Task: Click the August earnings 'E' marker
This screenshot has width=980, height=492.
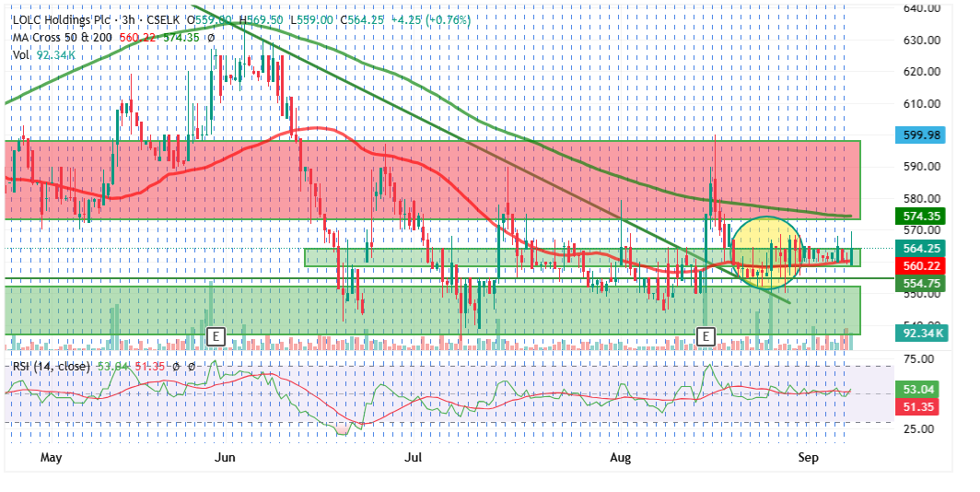Action: pyautogui.click(x=706, y=336)
